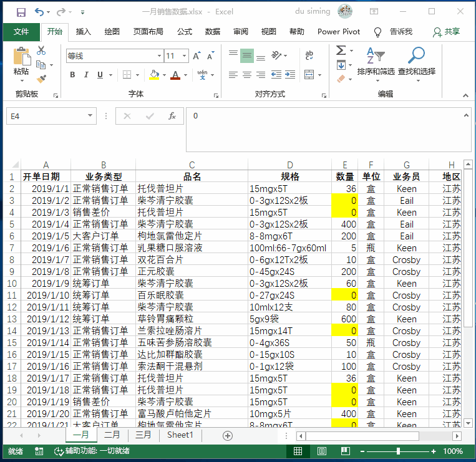Switch to the 数据 ribbon tab
Screen dimensions: 476x462
[x=213, y=32]
